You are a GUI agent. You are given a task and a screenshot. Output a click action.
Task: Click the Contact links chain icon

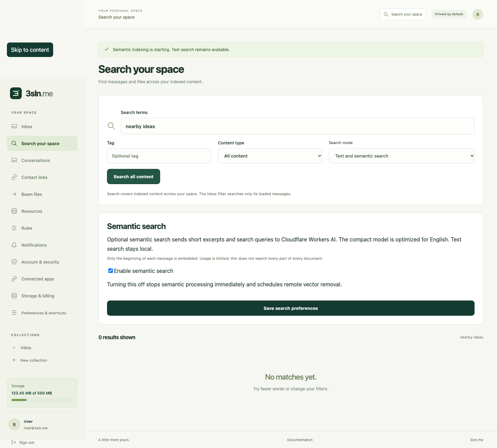point(14,177)
